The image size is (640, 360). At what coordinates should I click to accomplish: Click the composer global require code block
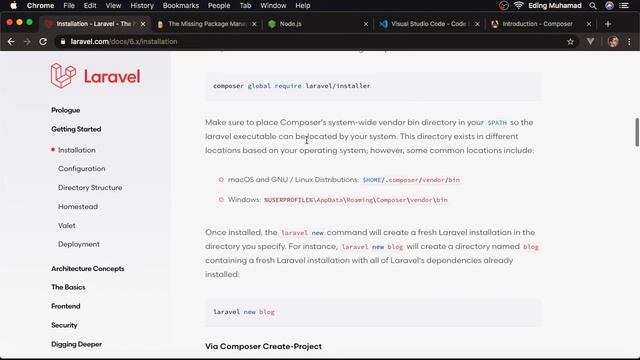pos(373,86)
